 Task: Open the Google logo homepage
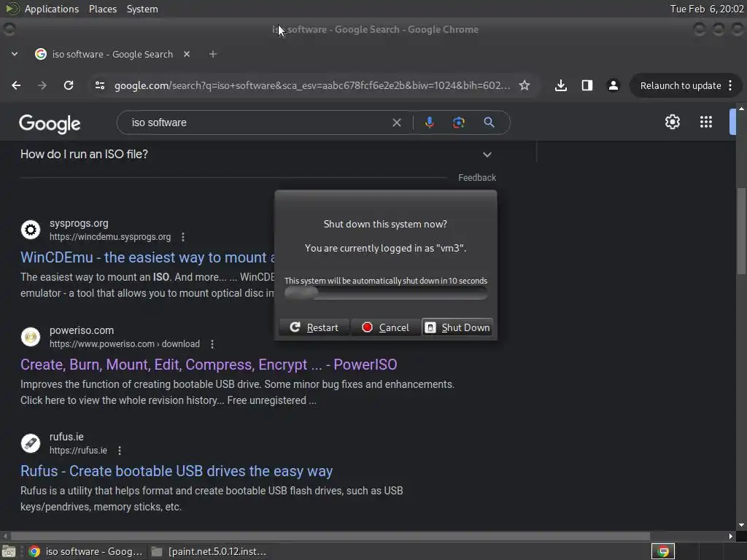[x=50, y=123]
